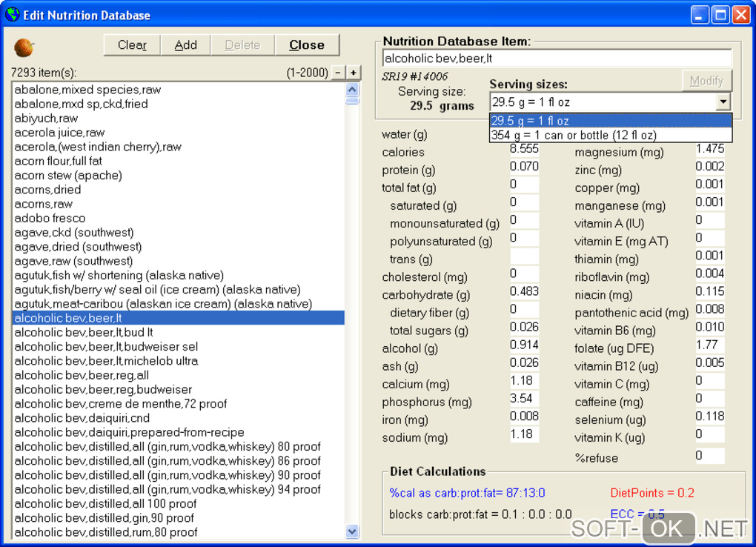Select acorns,dried
Viewport: 756px width, 547px height.
pyautogui.click(x=178, y=190)
